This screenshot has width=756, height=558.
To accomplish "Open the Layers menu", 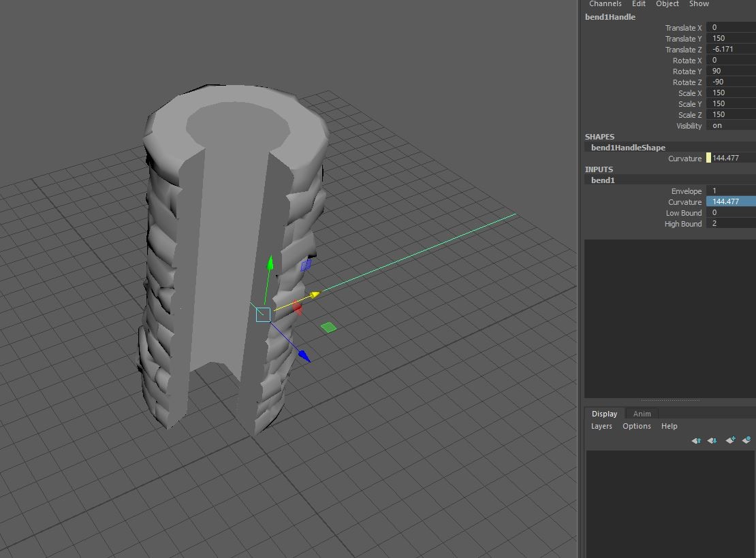I will click(601, 426).
